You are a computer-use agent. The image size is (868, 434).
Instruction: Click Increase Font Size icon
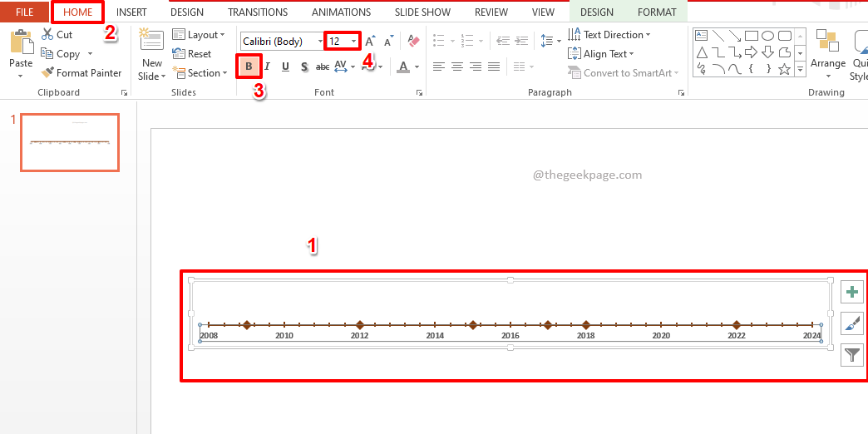pyautogui.click(x=370, y=41)
